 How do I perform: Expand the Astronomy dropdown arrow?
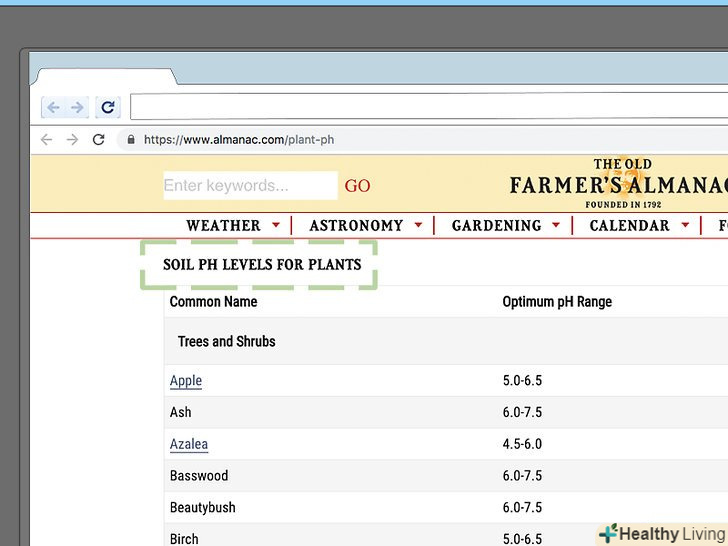point(418,226)
